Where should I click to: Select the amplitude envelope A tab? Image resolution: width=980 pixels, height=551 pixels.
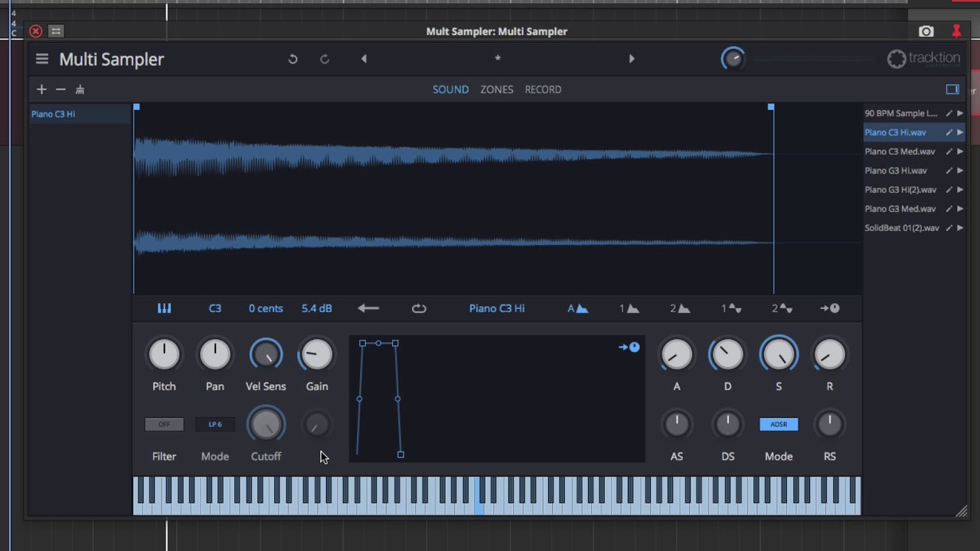coord(577,308)
